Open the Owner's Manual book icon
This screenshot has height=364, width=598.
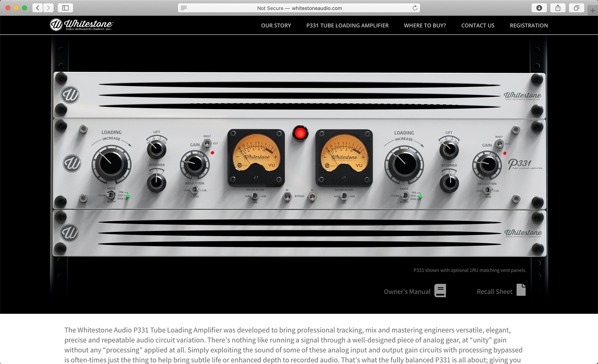coord(440,291)
